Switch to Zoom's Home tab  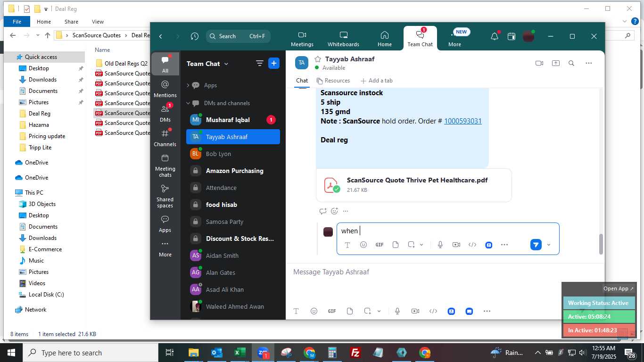click(385, 39)
